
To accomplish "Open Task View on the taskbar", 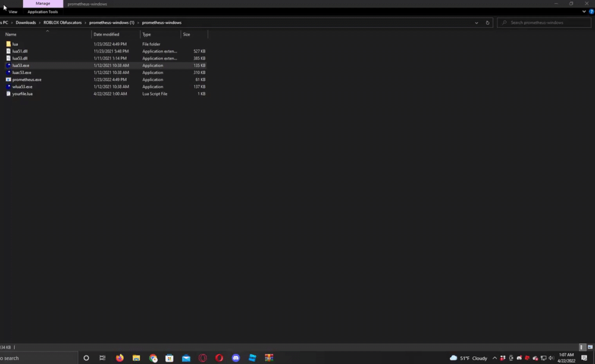I will tap(102, 358).
